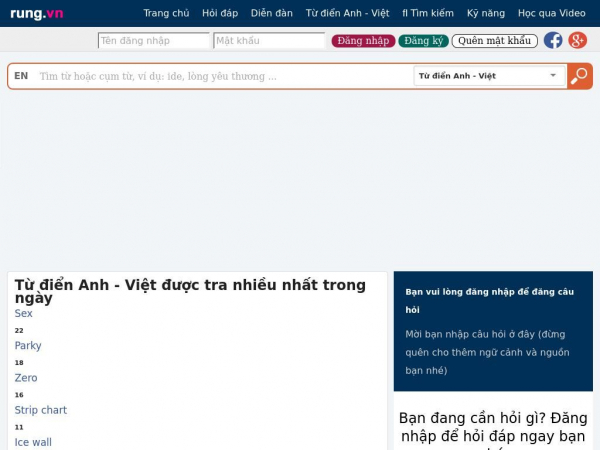The width and height of the screenshot is (600, 450).
Task: Sign in with Facebook icon
Action: coord(553,40)
